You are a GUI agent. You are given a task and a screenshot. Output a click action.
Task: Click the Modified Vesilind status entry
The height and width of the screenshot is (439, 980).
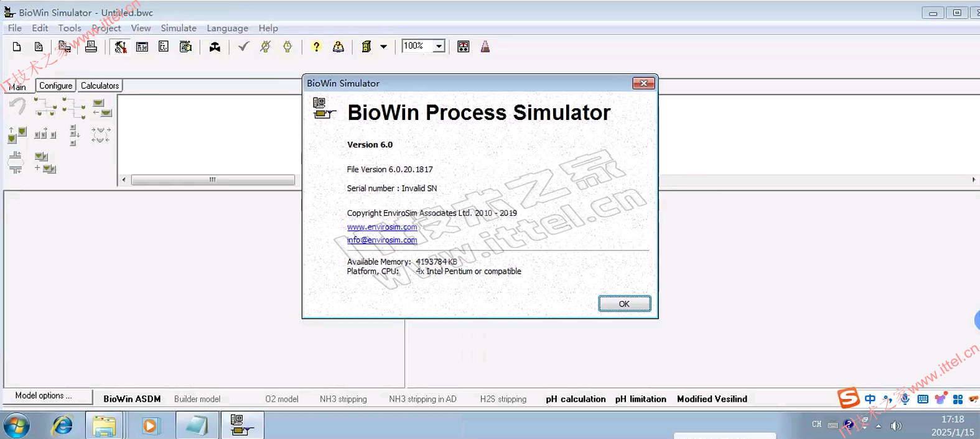(x=712, y=399)
